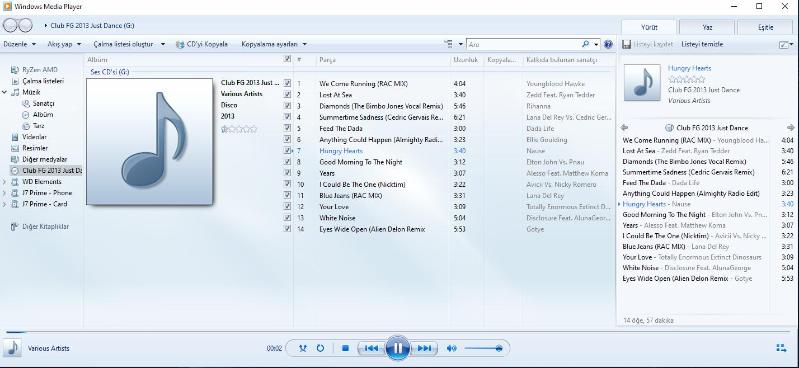Uncheck track 12 Your Love
799x368 pixels.
point(287,206)
